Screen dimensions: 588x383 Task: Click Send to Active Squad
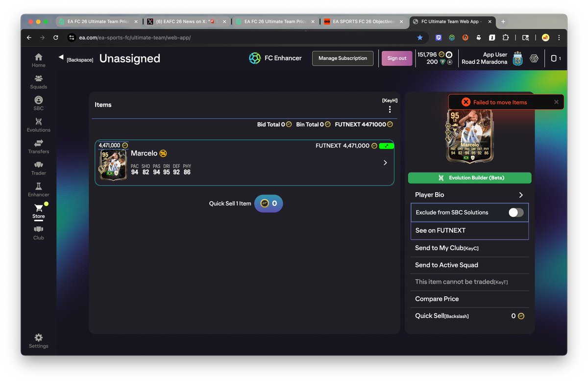click(x=469, y=265)
